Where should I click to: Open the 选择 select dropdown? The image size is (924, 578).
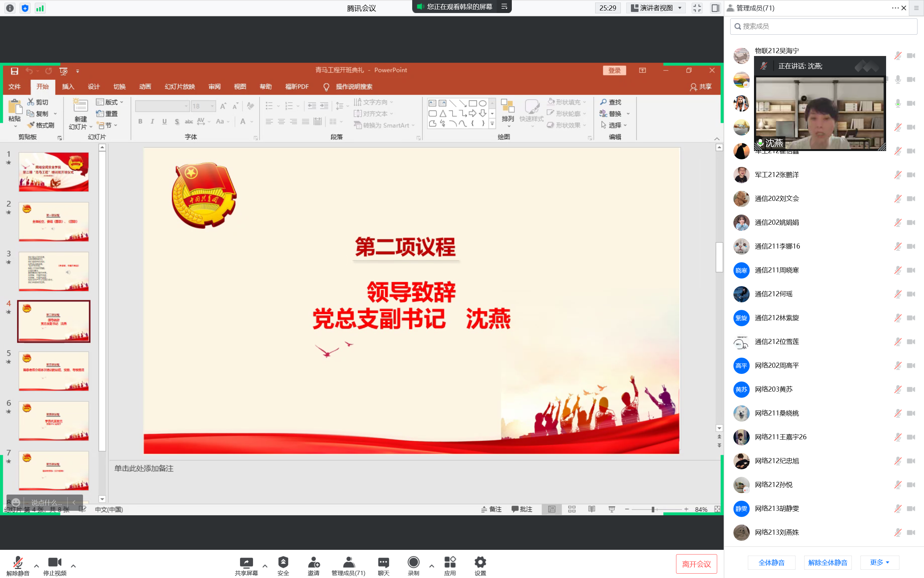pos(614,125)
